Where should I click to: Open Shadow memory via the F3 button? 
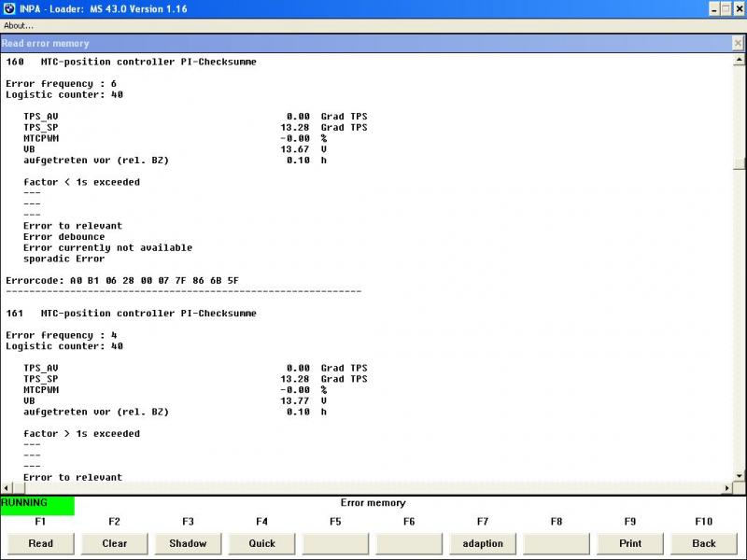(x=188, y=543)
